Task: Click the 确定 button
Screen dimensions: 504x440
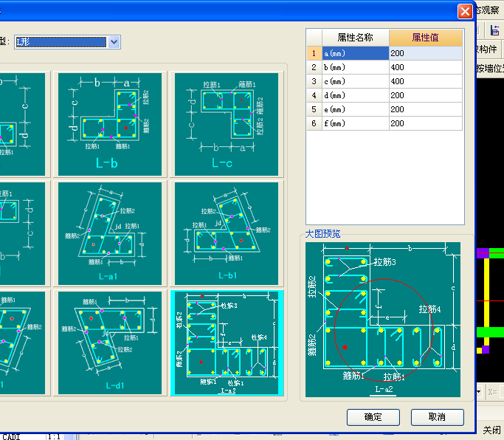Action: (x=373, y=417)
